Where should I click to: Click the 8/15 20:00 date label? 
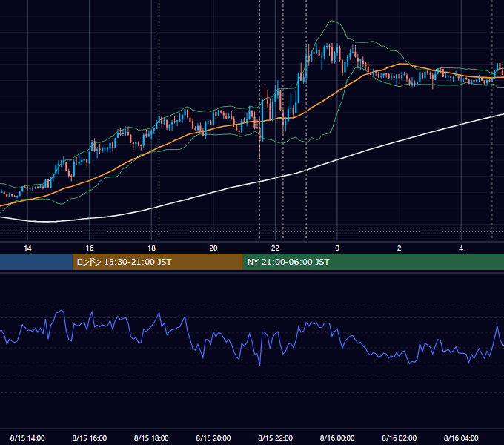tap(213, 438)
